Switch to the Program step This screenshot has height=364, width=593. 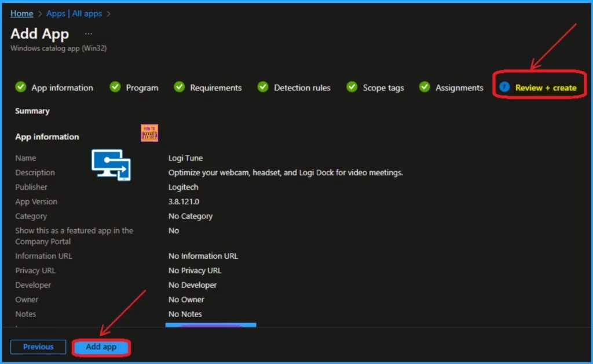[134, 88]
